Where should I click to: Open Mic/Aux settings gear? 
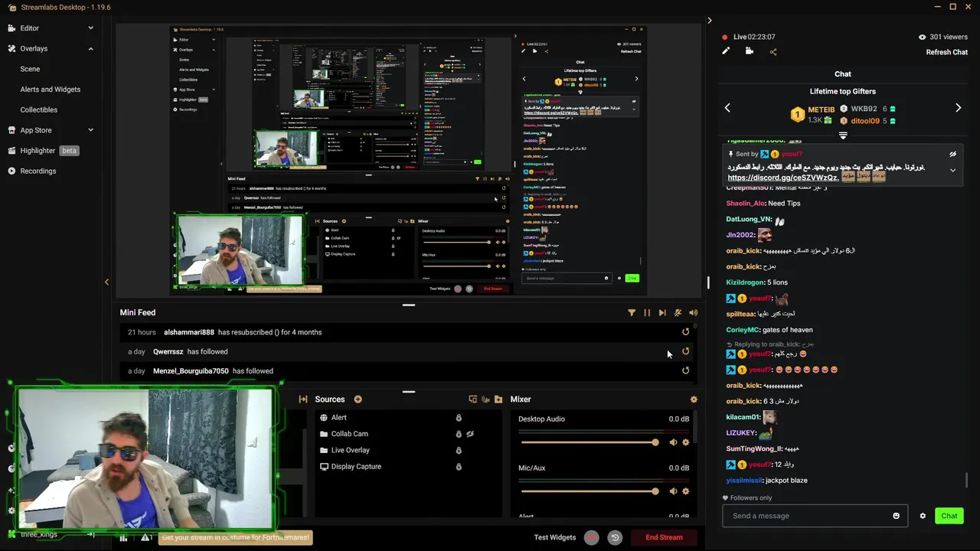pyautogui.click(x=685, y=491)
